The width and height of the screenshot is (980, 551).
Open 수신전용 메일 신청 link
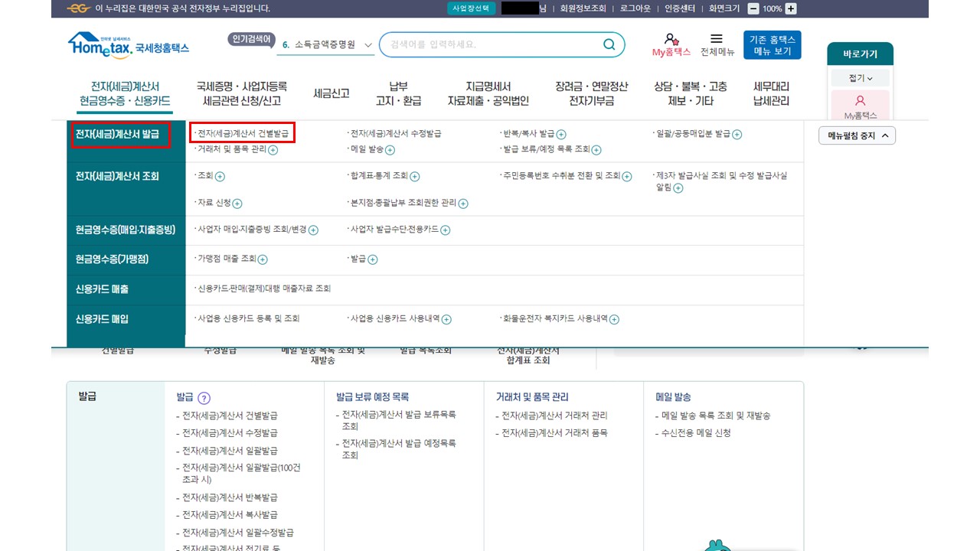point(696,433)
